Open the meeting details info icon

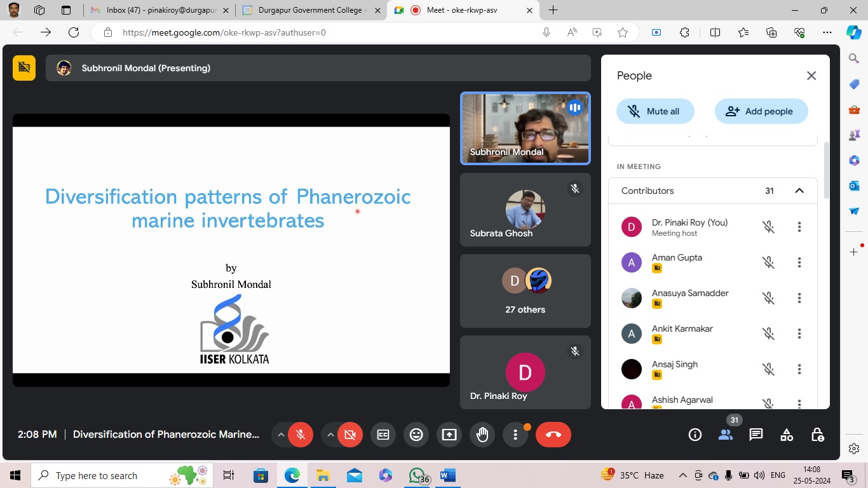coord(695,435)
